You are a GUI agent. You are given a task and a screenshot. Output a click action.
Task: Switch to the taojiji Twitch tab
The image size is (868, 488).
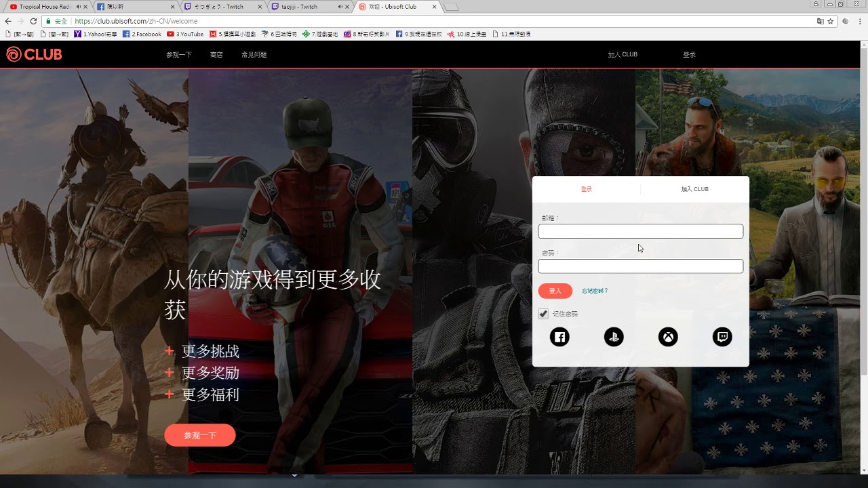pyautogui.click(x=309, y=7)
